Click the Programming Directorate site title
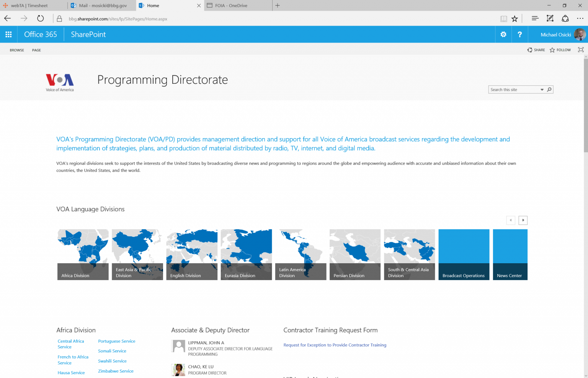This screenshot has width=588, height=378. pos(162,80)
